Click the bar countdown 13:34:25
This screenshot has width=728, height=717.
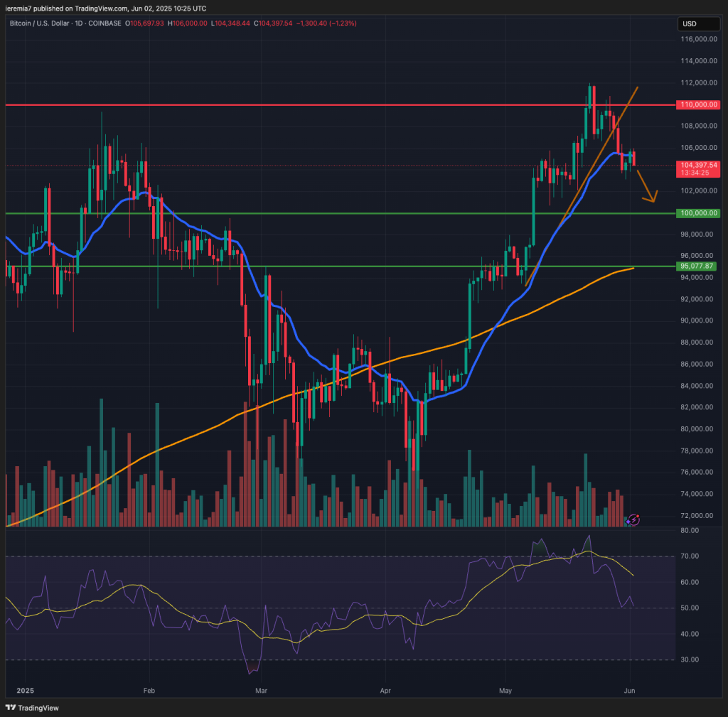(695, 173)
